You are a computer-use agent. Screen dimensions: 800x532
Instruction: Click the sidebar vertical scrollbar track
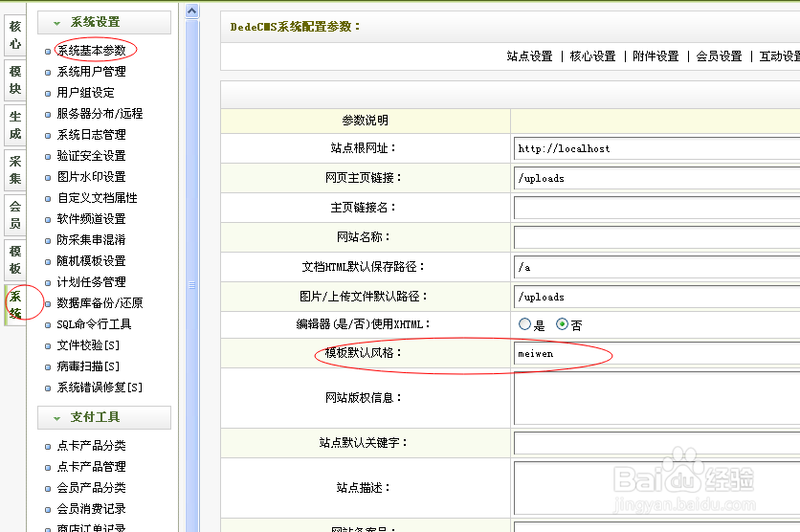click(x=191, y=276)
